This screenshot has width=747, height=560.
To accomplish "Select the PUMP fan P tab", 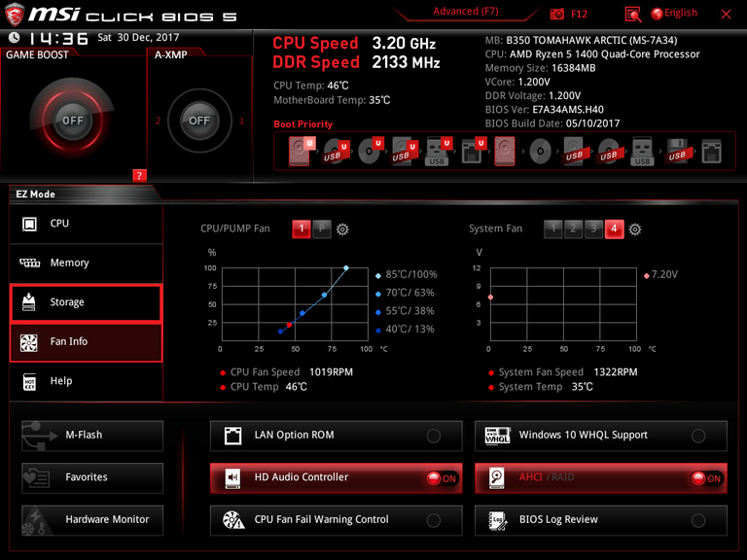I will [322, 229].
